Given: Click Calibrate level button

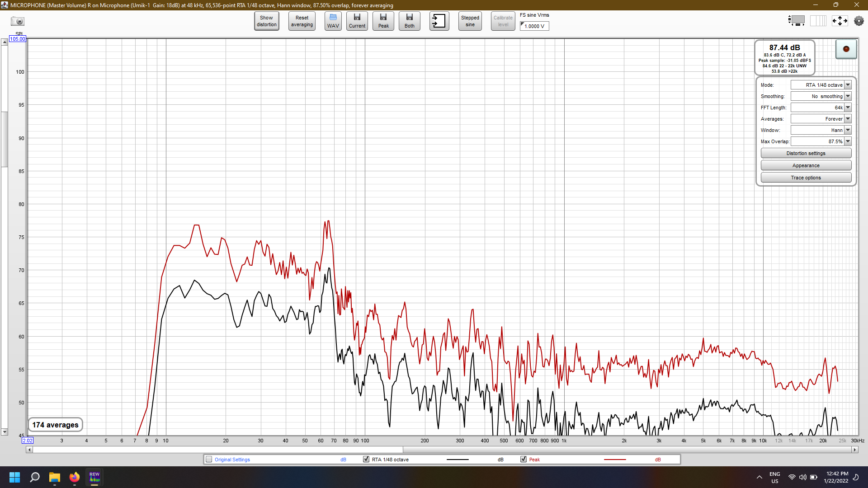Looking at the screenshot, I should tap(503, 21).
